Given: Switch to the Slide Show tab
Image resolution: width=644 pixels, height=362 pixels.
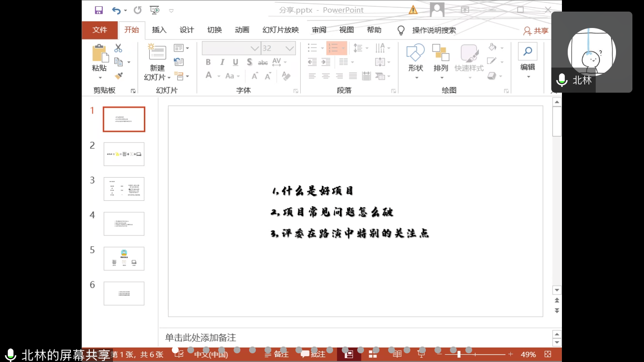Looking at the screenshot, I should (280, 30).
